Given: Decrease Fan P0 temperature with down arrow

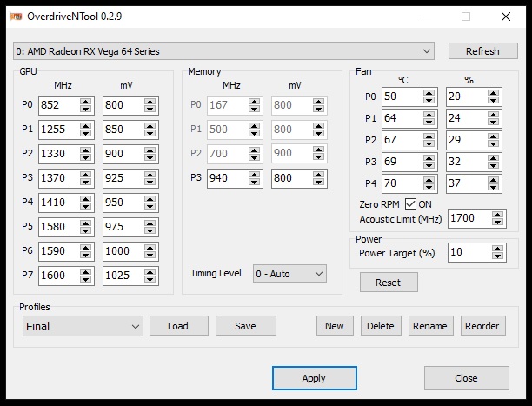Looking at the screenshot, I should [429, 101].
